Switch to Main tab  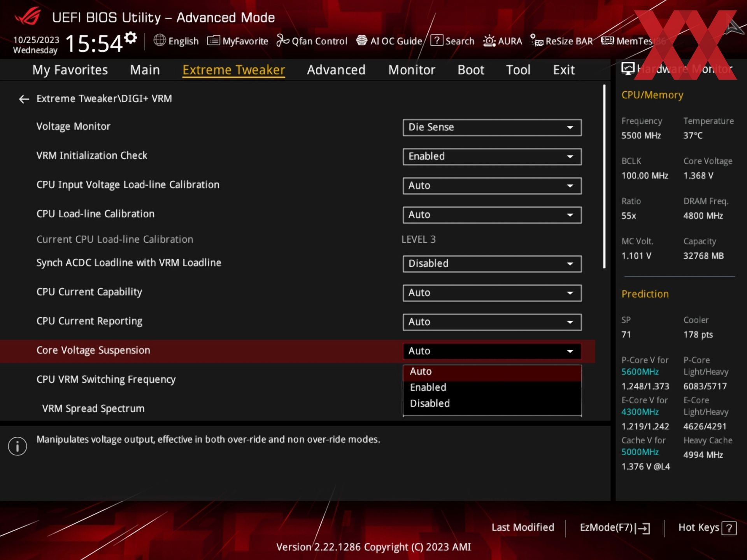[x=145, y=70]
